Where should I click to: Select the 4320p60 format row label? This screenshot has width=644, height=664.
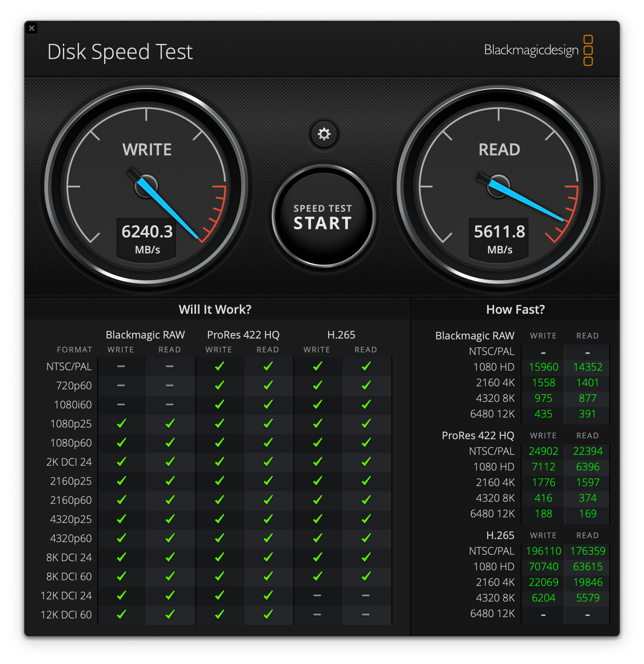(x=71, y=539)
